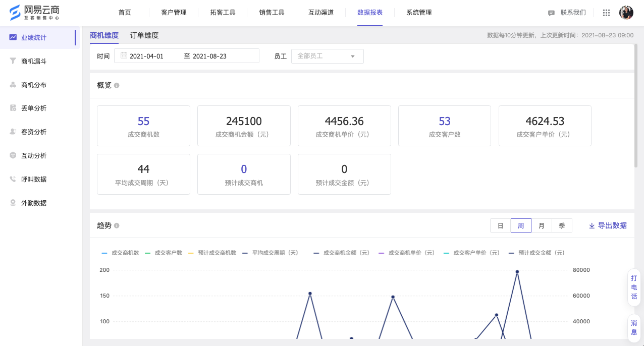This screenshot has width=644, height=346.
Task: Switch trend granularity to 日
Action: tap(500, 225)
